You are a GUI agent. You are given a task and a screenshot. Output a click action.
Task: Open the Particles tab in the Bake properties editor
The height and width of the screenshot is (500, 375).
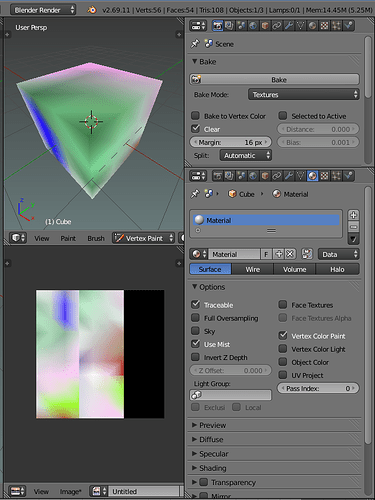336,26
